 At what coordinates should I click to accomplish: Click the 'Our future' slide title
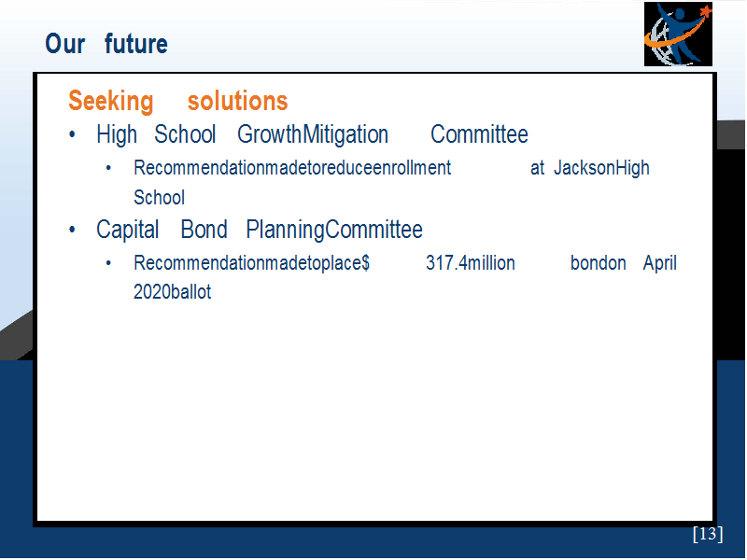[106, 44]
